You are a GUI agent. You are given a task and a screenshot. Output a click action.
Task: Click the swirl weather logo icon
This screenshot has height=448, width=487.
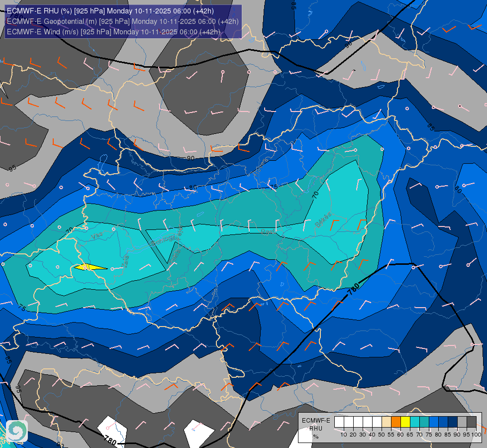tap(17, 431)
